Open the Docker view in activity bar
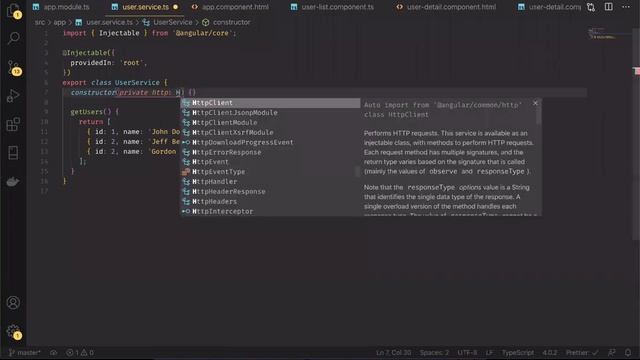The image size is (640, 360). (x=13, y=181)
